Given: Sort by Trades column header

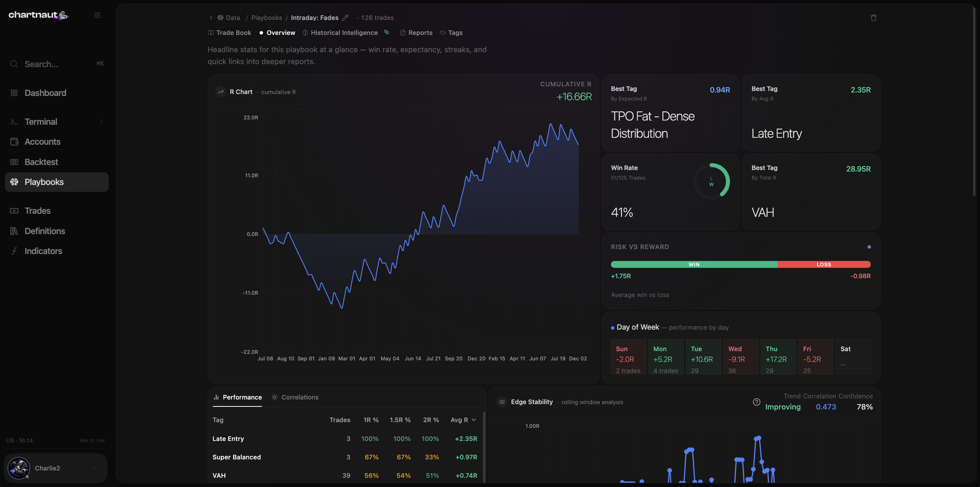Looking at the screenshot, I should [340, 420].
